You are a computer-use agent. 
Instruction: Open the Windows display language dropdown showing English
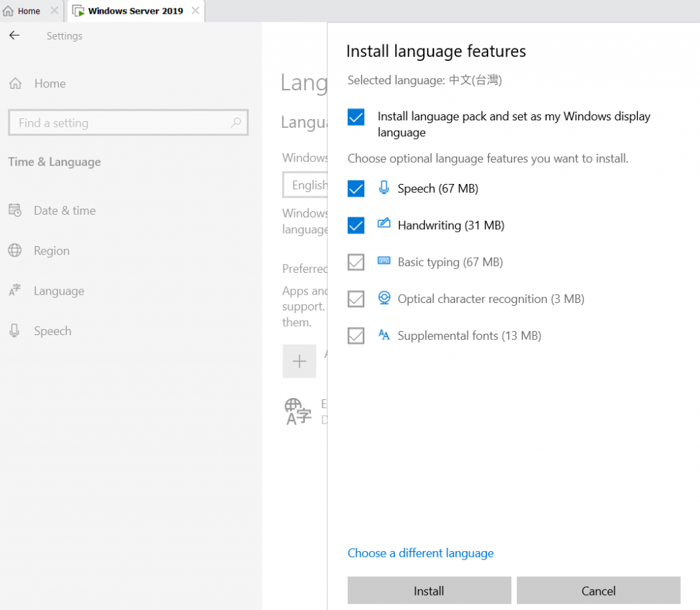pos(306,185)
